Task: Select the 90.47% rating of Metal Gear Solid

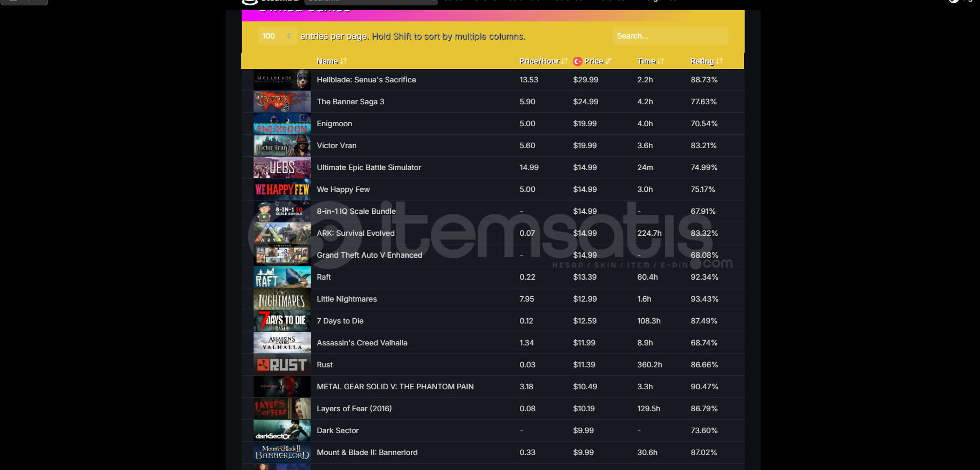Action: tap(705, 387)
